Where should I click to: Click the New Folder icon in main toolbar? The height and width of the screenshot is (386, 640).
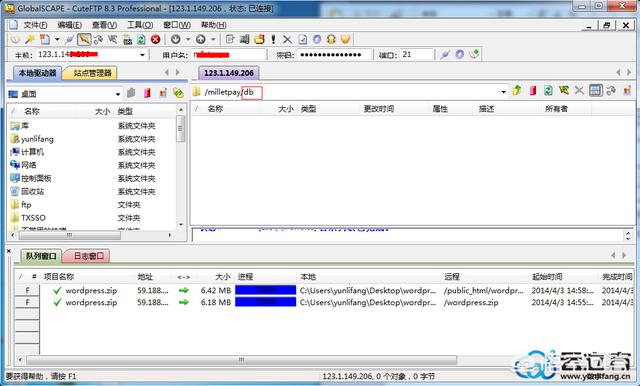pyautogui.click(x=259, y=40)
